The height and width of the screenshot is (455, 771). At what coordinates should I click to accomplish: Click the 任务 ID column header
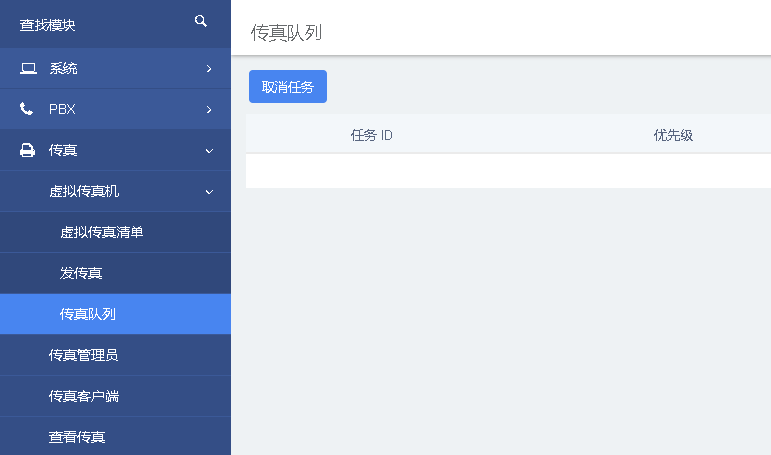point(371,135)
